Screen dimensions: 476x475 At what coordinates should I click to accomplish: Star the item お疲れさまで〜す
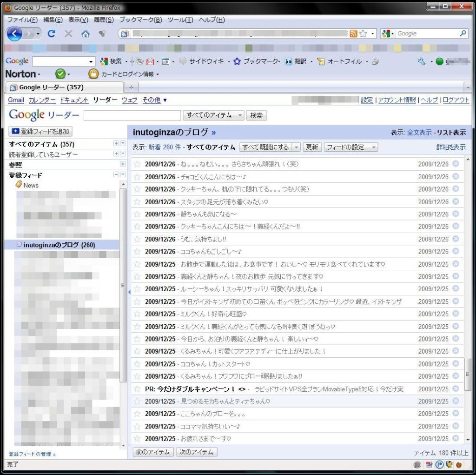(x=137, y=439)
